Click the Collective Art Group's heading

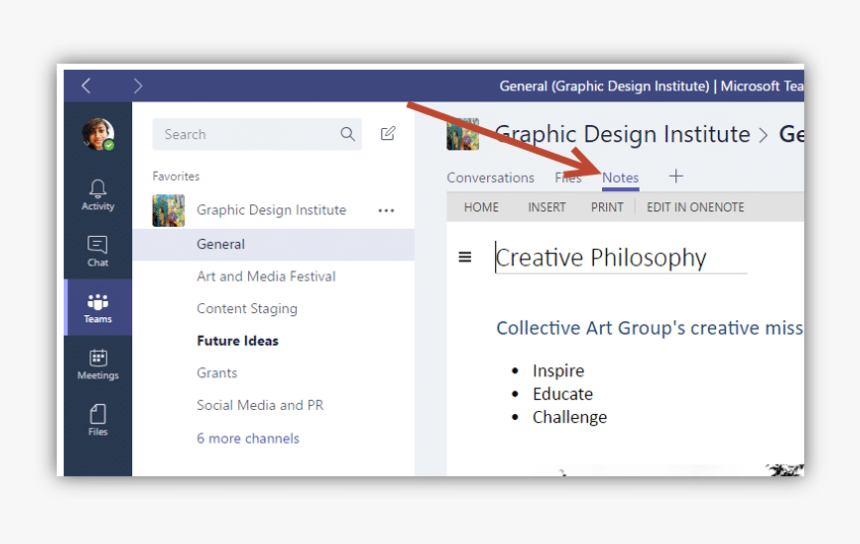point(649,328)
